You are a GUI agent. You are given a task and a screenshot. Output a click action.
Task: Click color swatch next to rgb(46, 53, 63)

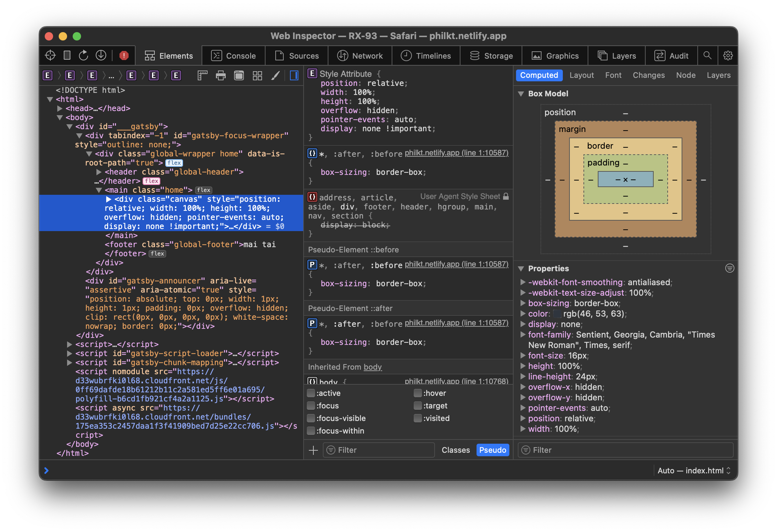pos(557,314)
